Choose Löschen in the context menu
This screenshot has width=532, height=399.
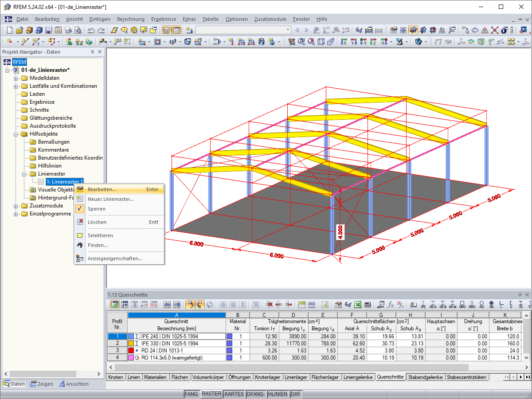[x=119, y=222]
